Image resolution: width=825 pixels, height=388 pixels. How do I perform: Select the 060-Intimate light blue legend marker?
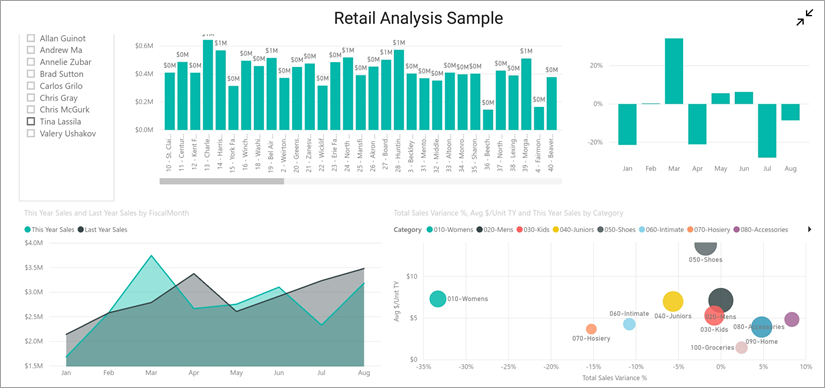coord(641,230)
